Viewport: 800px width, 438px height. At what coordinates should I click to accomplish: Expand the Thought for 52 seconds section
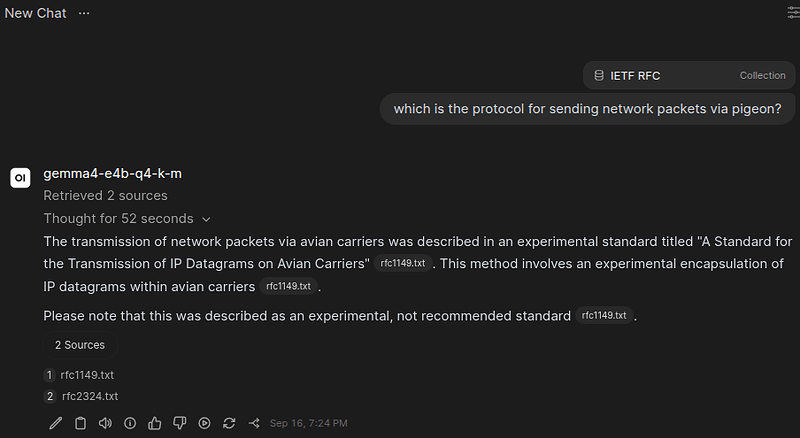coord(127,218)
